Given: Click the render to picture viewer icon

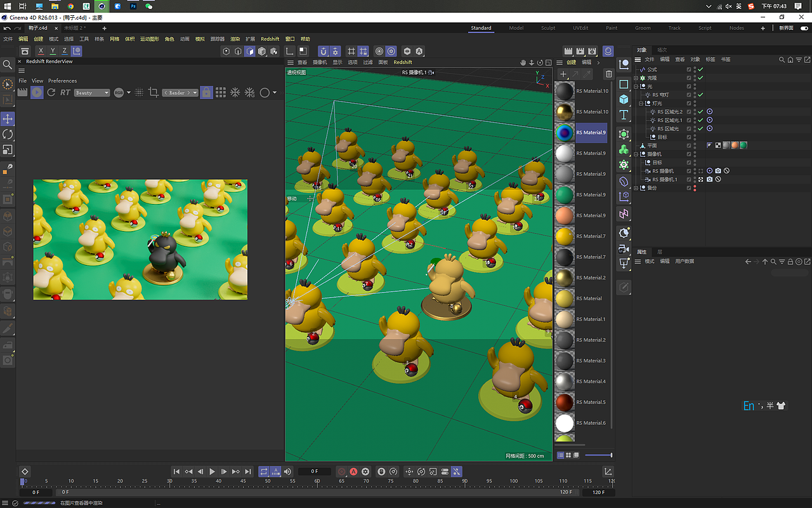Looking at the screenshot, I should [580, 51].
